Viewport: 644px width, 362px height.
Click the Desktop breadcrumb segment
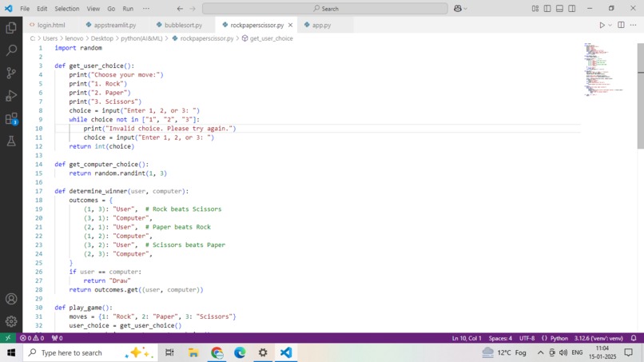(101, 38)
